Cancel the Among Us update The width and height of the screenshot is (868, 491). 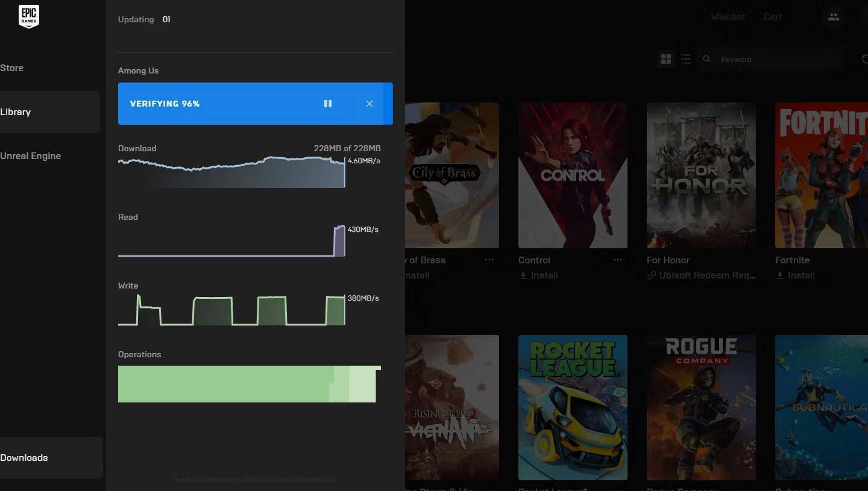coord(370,104)
